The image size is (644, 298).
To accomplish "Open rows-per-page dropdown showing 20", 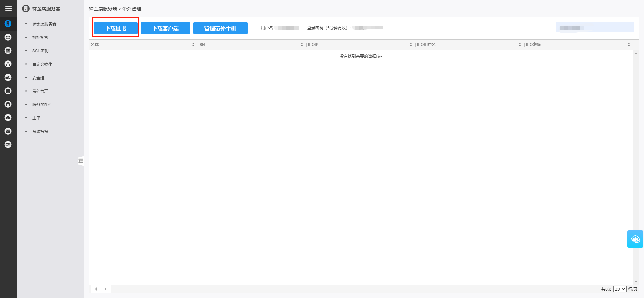I will pos(620,289).
